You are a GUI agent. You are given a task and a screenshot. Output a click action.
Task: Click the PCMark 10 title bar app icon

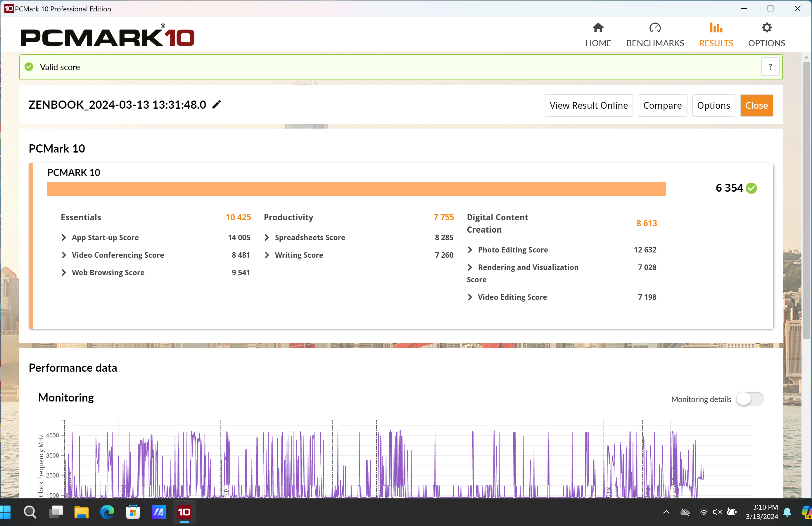pyautogui.click(x=9, y=8)
